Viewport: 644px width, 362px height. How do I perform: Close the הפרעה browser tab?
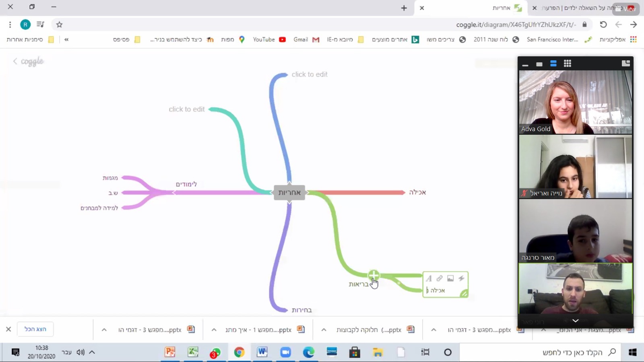(535, 8)
